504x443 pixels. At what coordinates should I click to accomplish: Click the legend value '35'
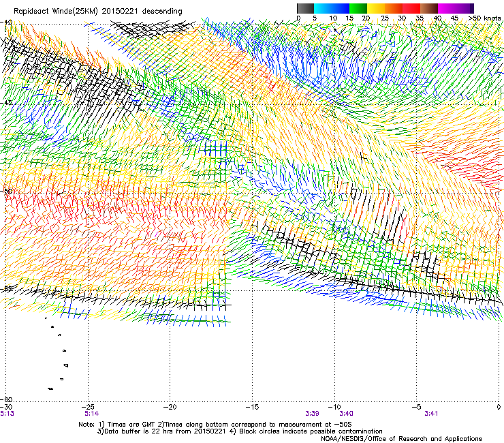[420, 18]
